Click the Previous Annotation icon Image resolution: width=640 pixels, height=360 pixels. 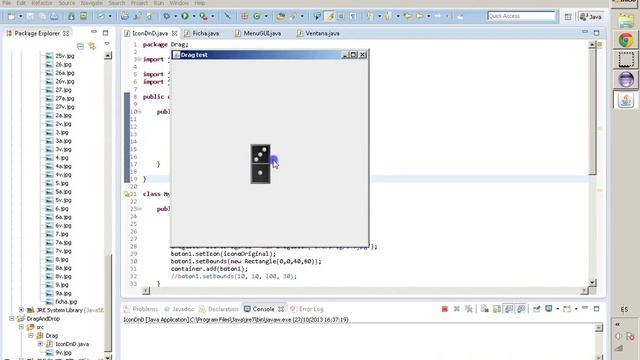388,16
